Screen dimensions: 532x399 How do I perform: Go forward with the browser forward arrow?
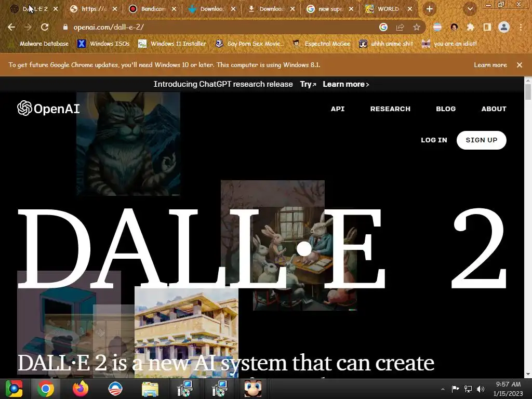[28, 27]
